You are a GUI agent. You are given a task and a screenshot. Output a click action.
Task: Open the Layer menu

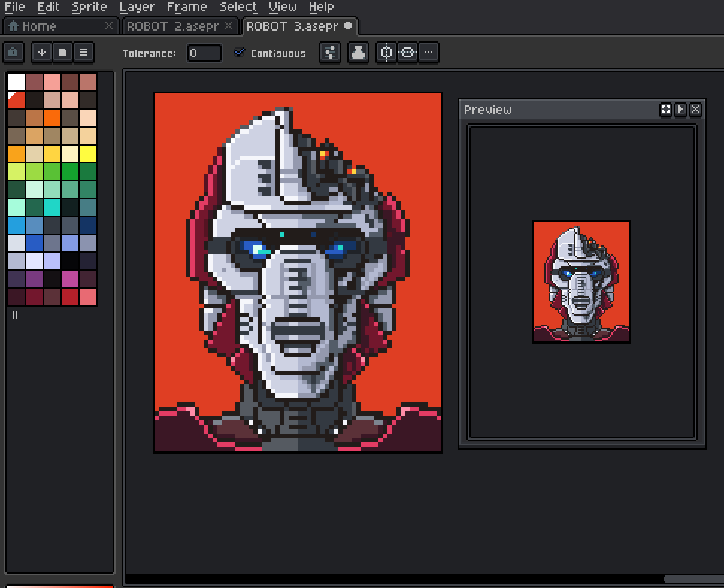(x=137, y=7)
